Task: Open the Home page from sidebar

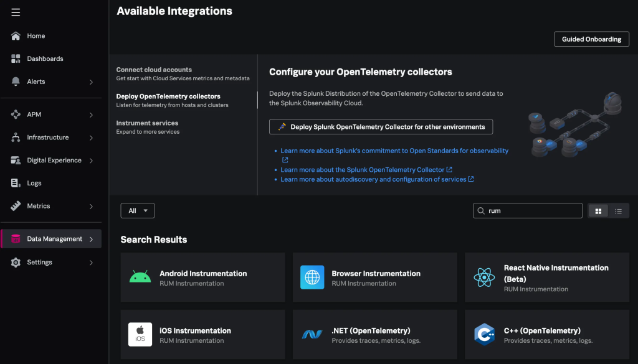Action: tap(36, 36)
